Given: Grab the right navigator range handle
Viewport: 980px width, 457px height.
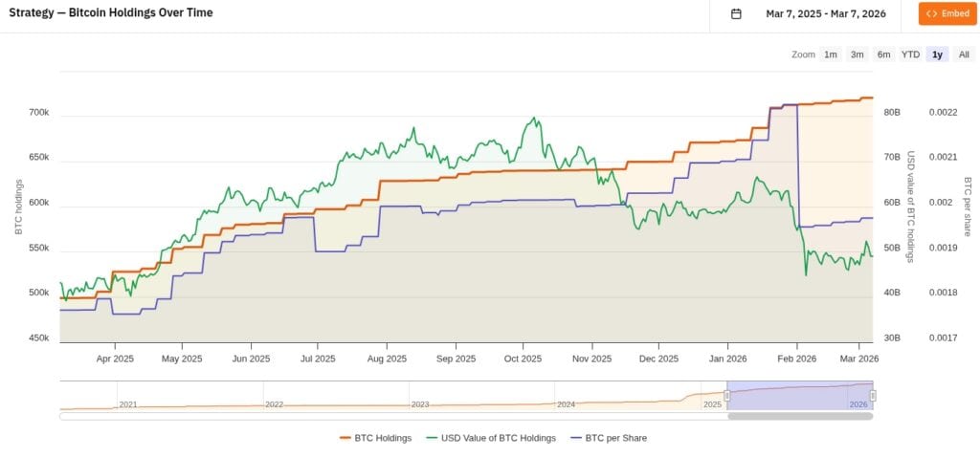Looking at the screenshot, I should pos(873,396).
